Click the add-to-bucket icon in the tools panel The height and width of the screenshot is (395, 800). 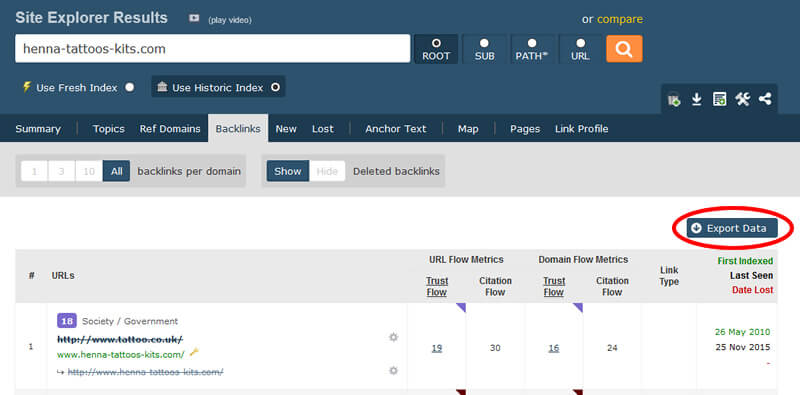[674, 100]
